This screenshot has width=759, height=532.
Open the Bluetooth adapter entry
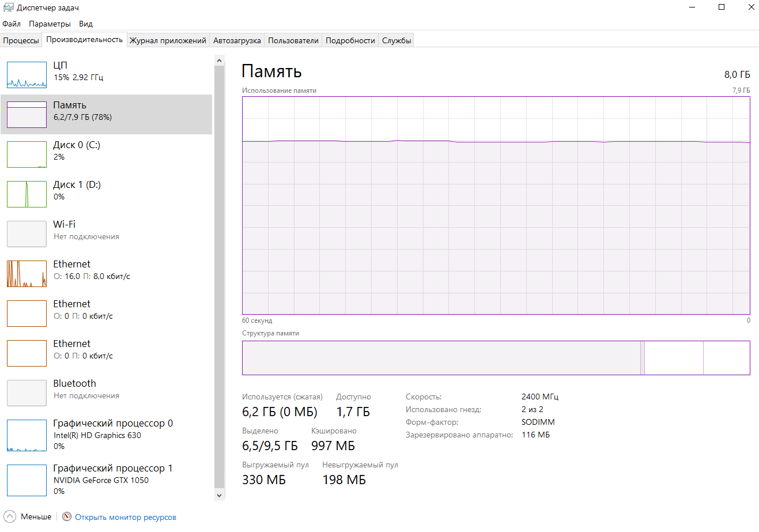pyautogui.click(x=27, y=393)
